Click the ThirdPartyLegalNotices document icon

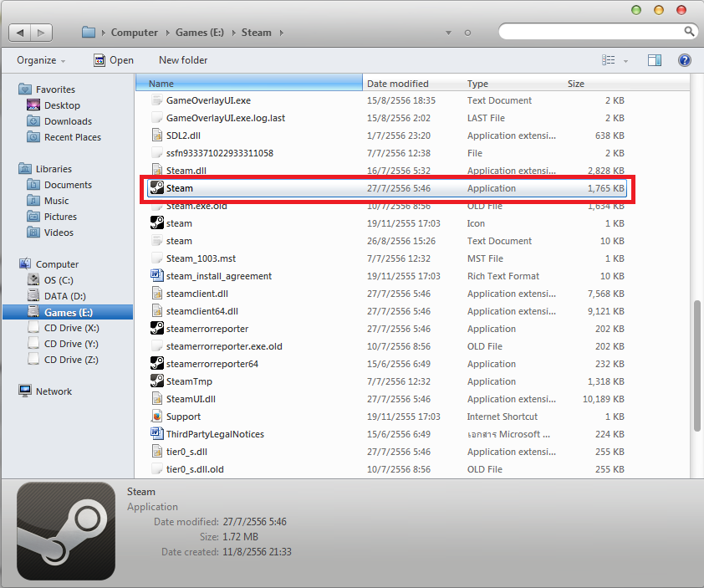point(156,434)
